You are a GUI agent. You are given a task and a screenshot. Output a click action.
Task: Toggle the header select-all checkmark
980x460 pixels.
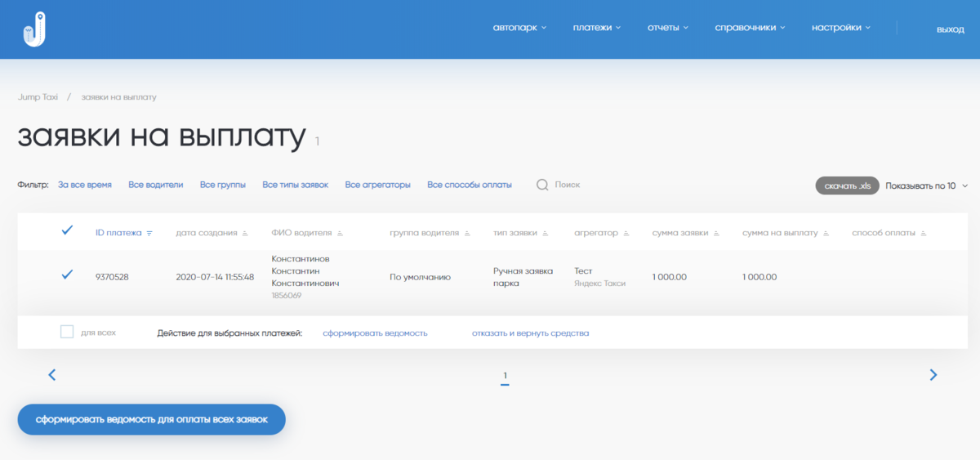point(68,230)
